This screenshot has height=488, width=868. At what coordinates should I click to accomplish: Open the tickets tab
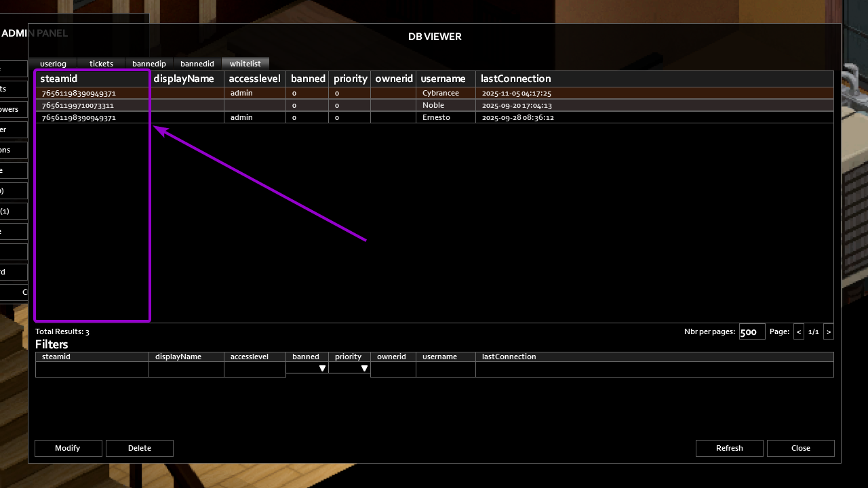pos(101,63)
